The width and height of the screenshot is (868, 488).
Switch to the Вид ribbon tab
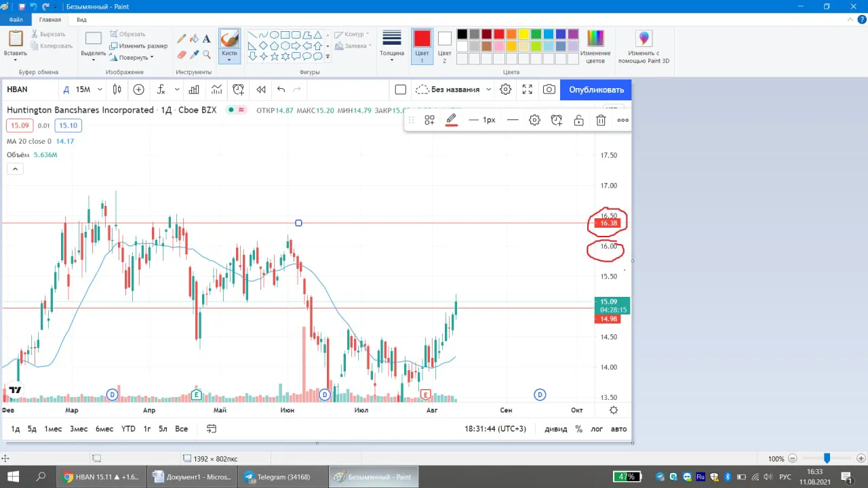click(x=81, y=20)
